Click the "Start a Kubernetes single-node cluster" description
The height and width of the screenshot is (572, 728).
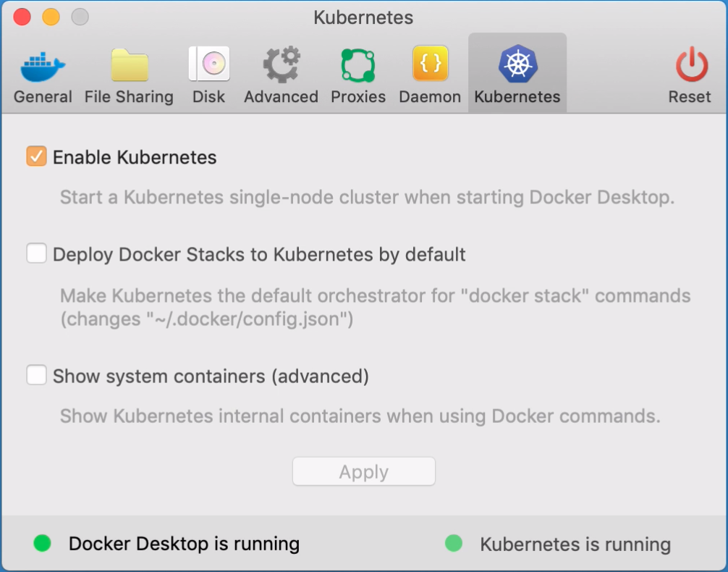point(367,198)
